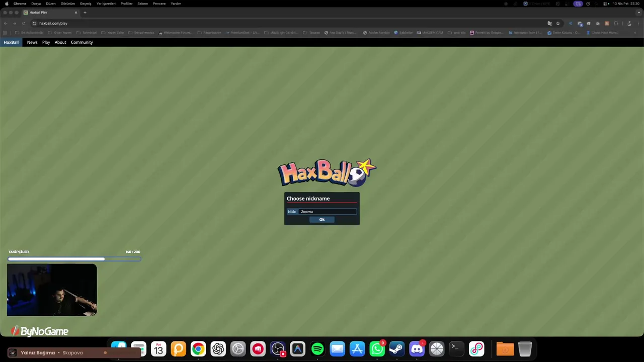Image resolution: width=644 pixels, height=362 pixels.
Task: Click the translate page icon
Action: click(549, 23)
